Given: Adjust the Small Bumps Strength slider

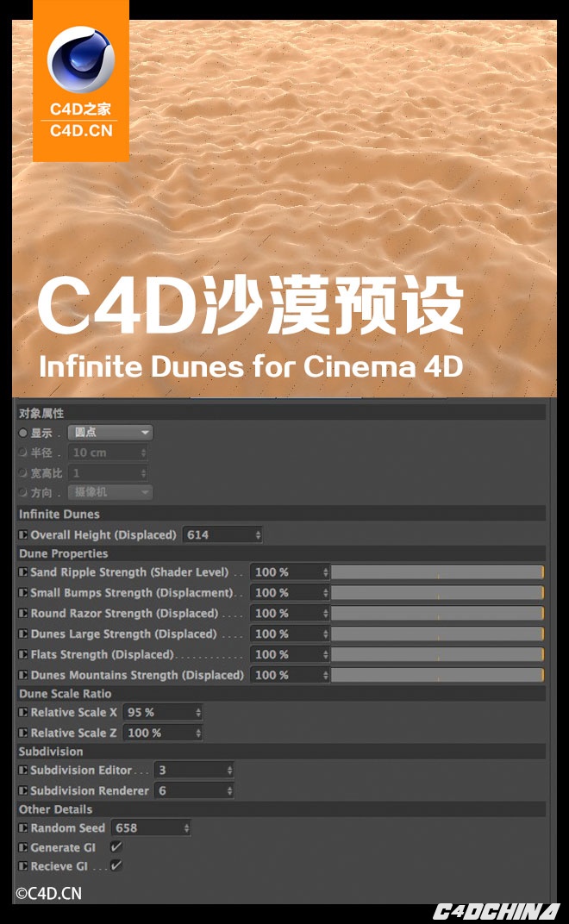Looking at the screenshot, I should point(437,592).
